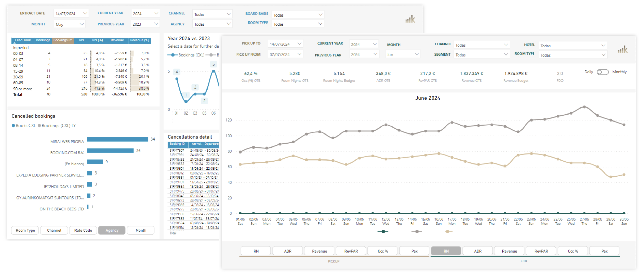Open the Hotel dropdown

[x=573, y=46]
